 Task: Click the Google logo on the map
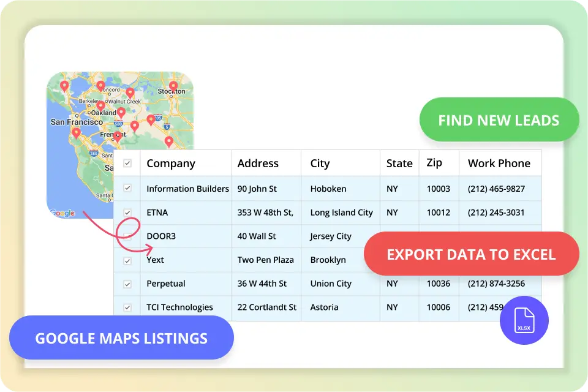(x=62, y=213)
